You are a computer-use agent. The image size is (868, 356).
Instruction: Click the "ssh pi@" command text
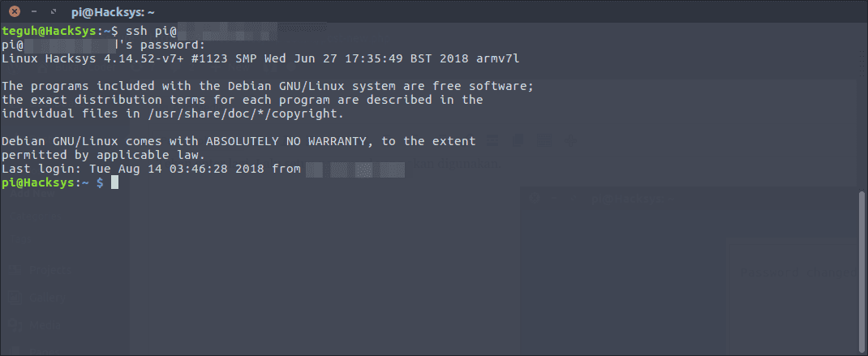pos(153,31)
